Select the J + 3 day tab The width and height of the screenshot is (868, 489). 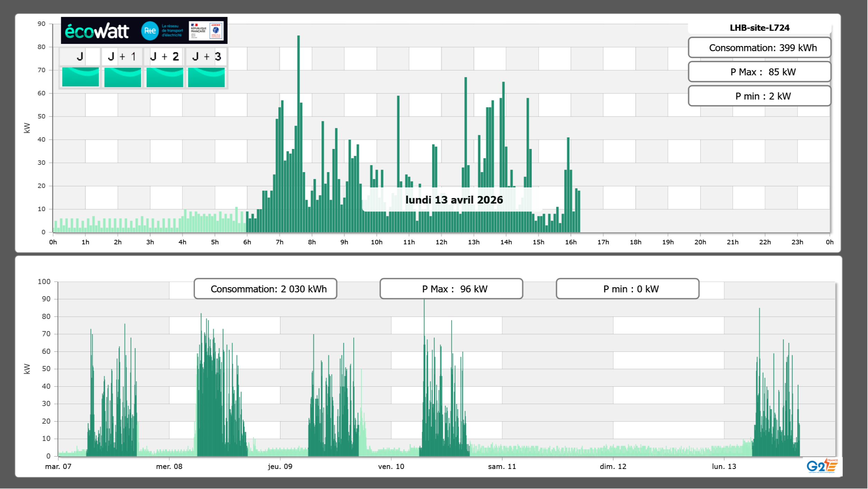206,57
